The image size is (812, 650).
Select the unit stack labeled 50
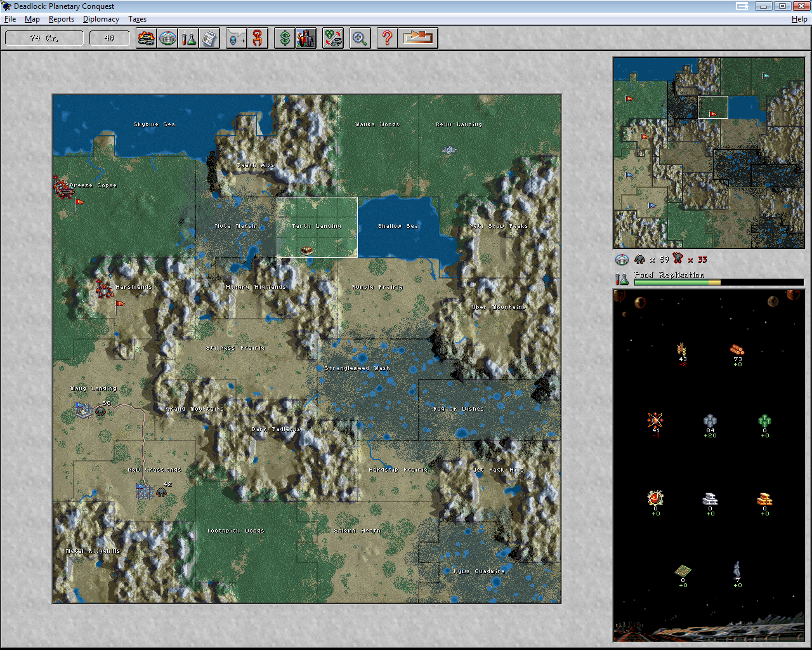coord(100,411)
